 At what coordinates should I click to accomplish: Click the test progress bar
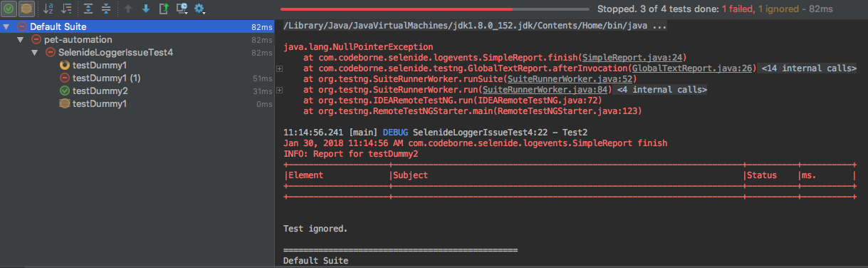point(436,9)
